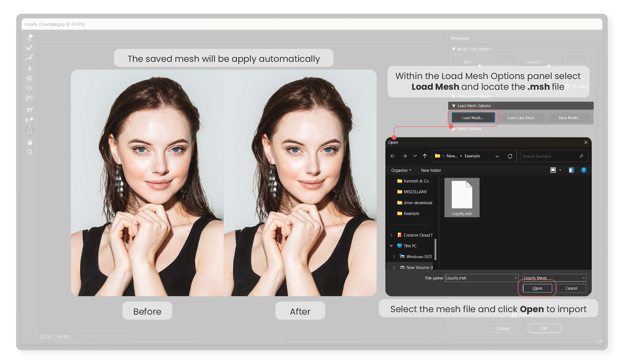Expand the Mask Options section
This screenshot has height=364, width=624.
click(x=454, y=129)
